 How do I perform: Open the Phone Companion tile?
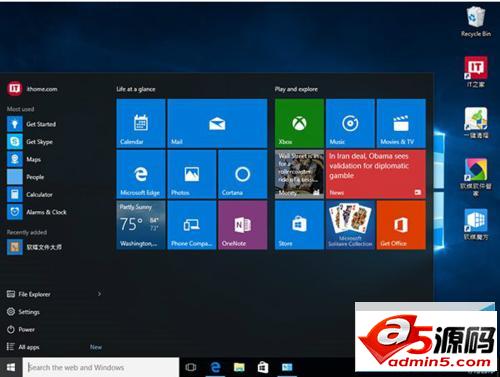pos(192,225)
